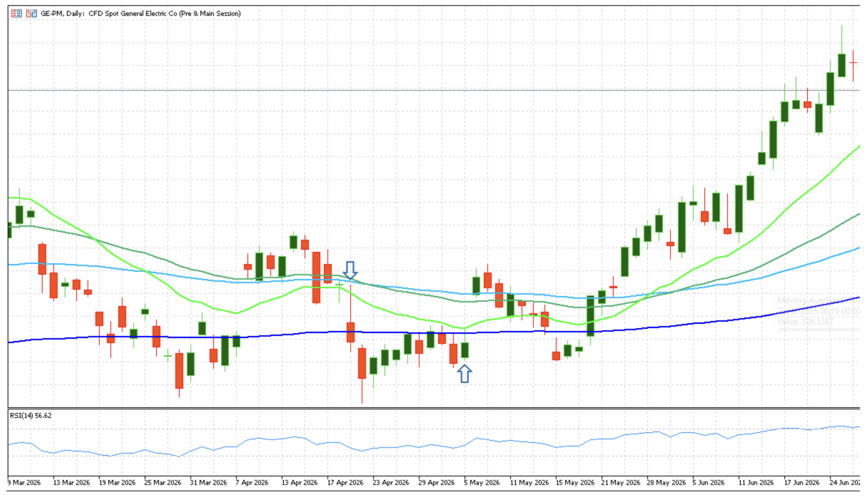Click the 21 May 2026 date label
The width and height of the screenshot is (868, 497).
point(621,483)
